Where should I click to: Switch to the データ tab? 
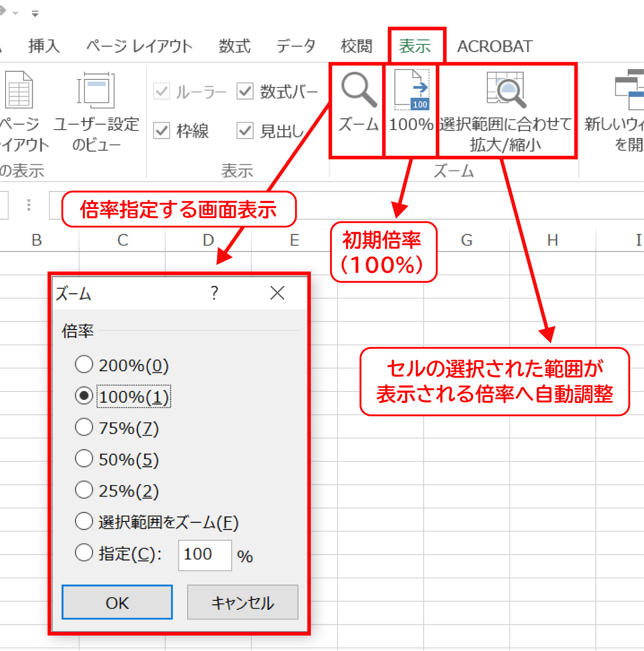tap(295, 46)
